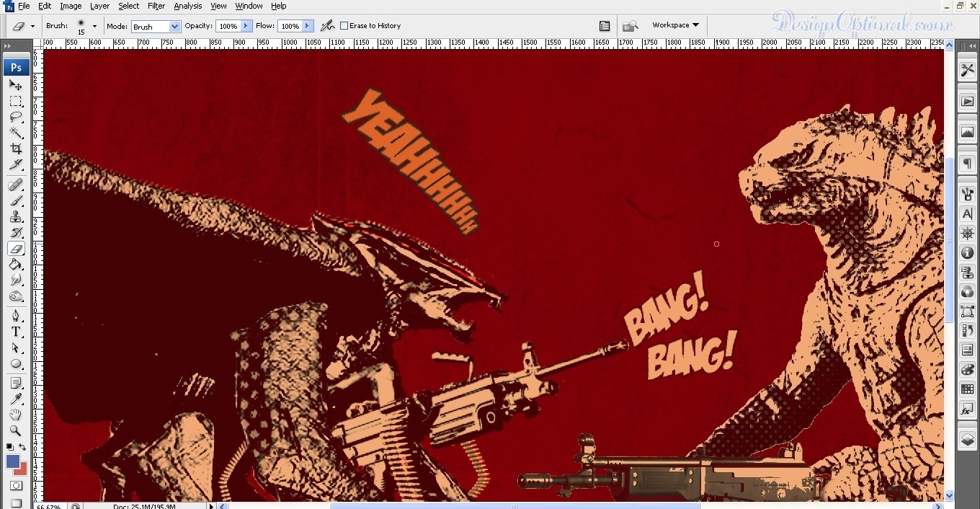The height and width of the screenshot is (509, 980).
Task: Open the Analysis menu
Action: pos(188,6)
